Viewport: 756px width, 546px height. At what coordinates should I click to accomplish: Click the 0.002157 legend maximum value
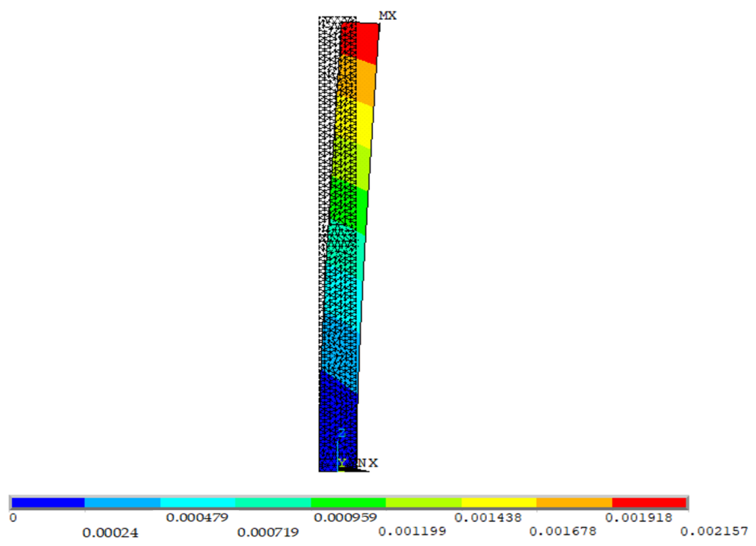tap(714, 531)
